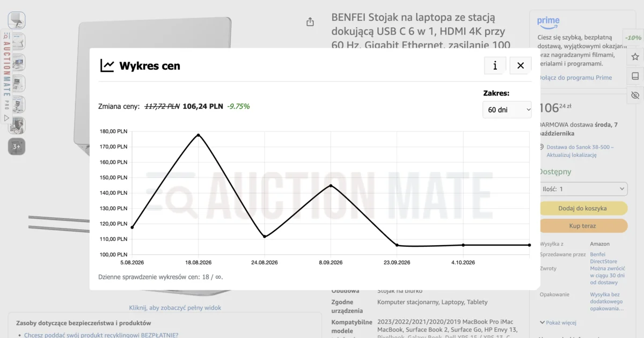Click the new price 106,24 PLN text
Image resolution: width=644 pixels, height=338 pixels.
pos(203,106)
